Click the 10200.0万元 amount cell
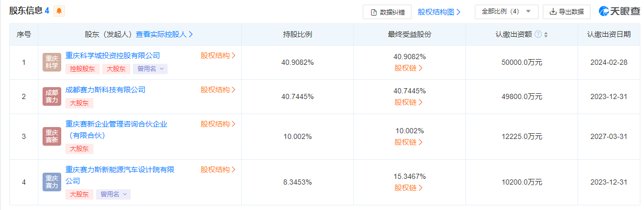644x210 pixels. [522, 182]
